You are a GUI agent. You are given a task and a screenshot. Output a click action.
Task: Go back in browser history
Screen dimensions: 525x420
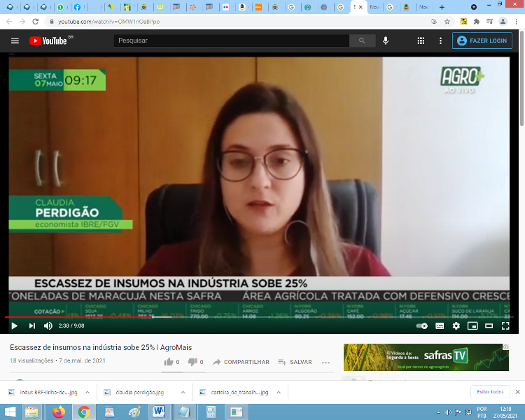click(x=9, y=22)
